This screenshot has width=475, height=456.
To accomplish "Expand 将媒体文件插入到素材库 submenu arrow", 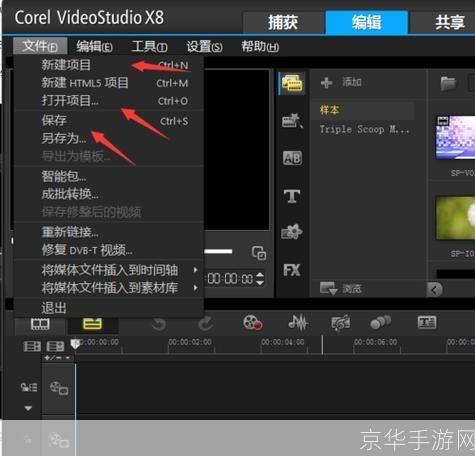I will pos(196,288).
